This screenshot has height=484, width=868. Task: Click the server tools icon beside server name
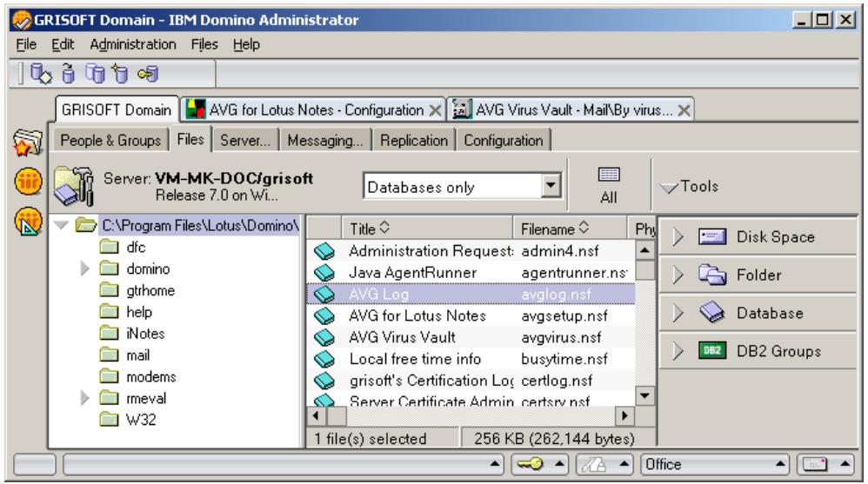[74, 186]
